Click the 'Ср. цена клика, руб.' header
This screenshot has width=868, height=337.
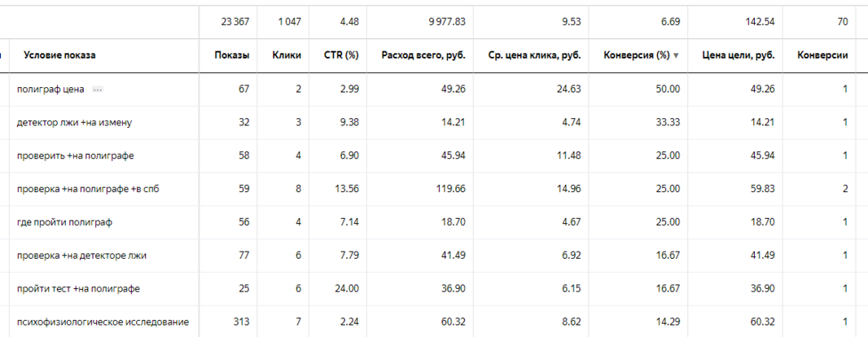coord(535,55)
